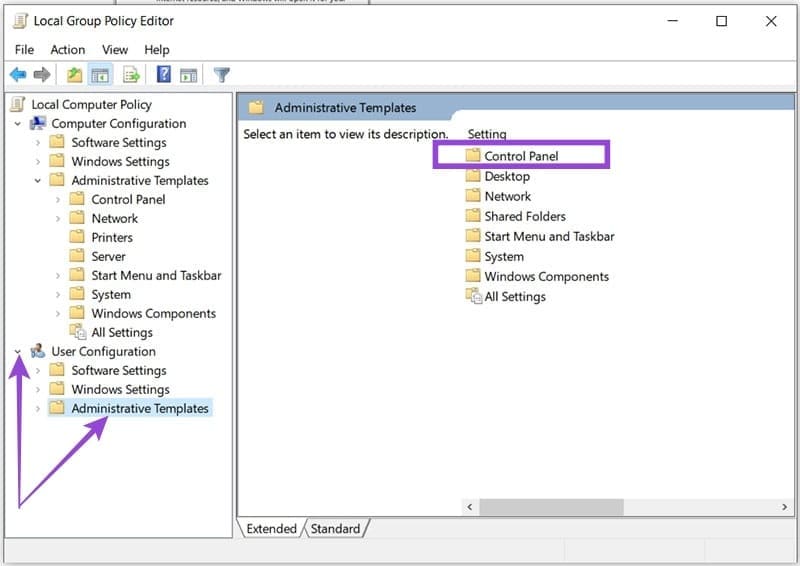Expand User Configuration Administrative Templates chevron
Screen dimensions: 800x566
click(x=38, y=409)
